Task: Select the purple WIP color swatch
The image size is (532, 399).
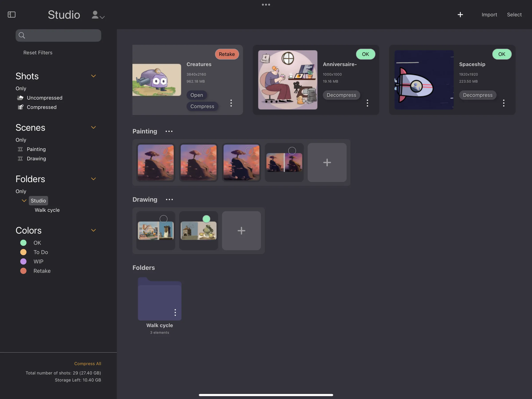Action: (x=23, y=261)
